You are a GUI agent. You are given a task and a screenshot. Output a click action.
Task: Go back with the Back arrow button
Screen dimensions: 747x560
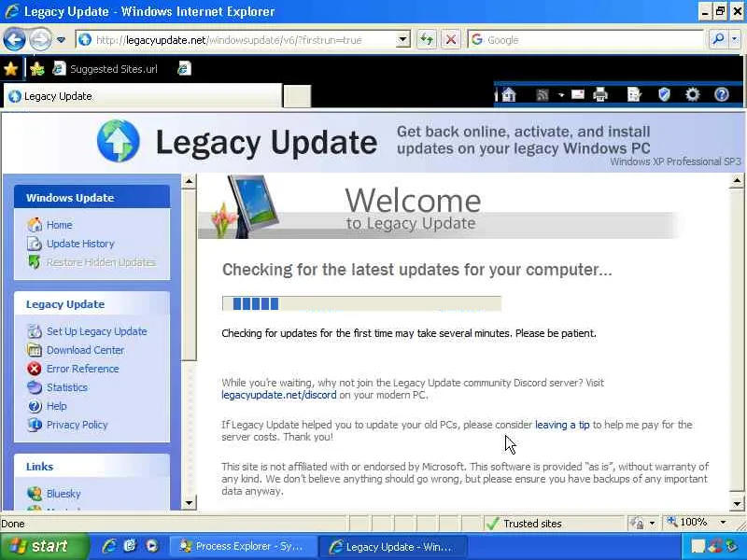coord(14,39)
